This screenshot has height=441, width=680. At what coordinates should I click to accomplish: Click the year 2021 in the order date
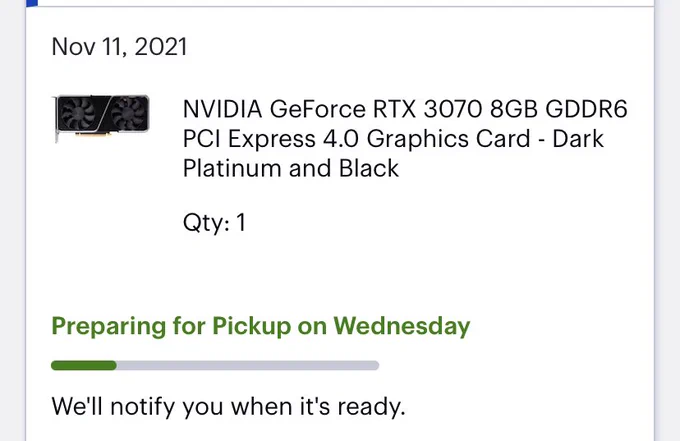point(161,46)
